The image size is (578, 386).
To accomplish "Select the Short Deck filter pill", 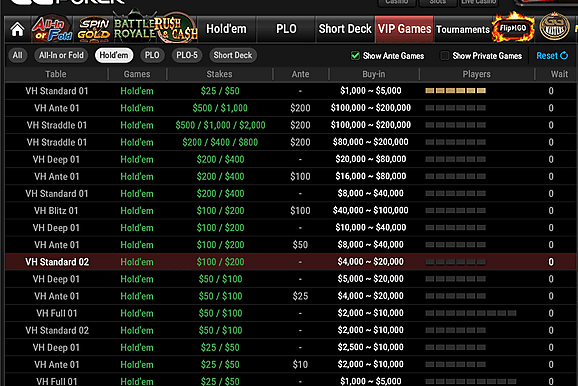I will click(x=233, y=55).
